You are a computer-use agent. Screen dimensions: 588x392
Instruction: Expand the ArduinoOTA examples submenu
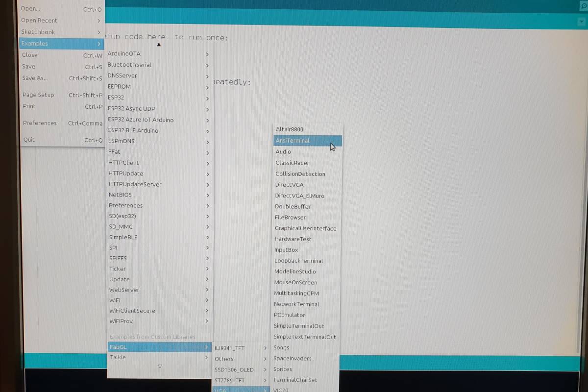click(x=158, y=54)
